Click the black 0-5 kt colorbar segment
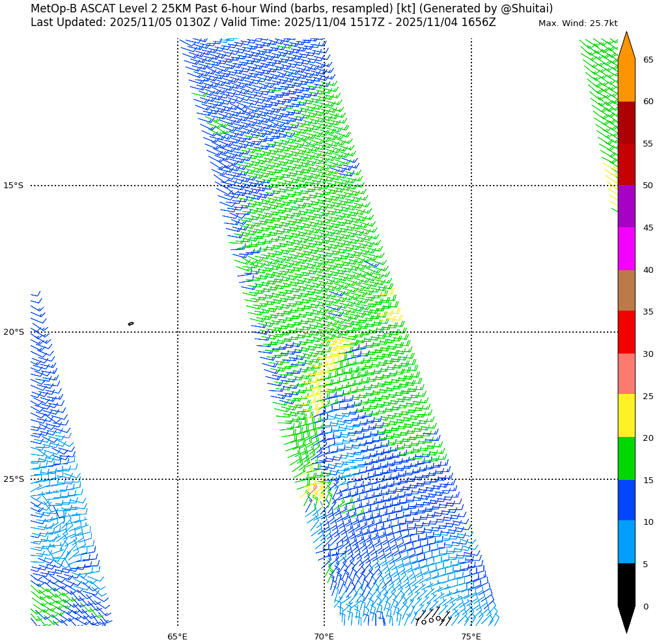657x644 pixels. 626,585
